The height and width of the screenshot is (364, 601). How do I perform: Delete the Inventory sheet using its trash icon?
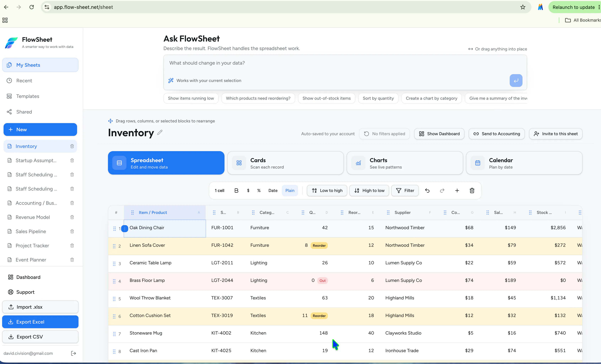point(72,146)
